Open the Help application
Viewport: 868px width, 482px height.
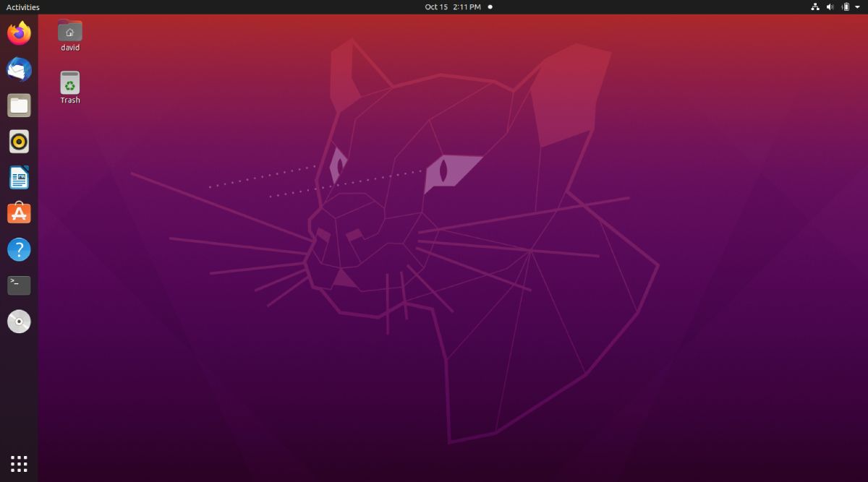click(19, 249)
